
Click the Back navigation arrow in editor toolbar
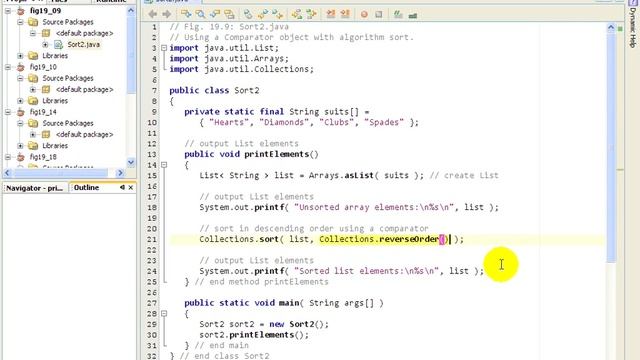[x=153, y=15]
